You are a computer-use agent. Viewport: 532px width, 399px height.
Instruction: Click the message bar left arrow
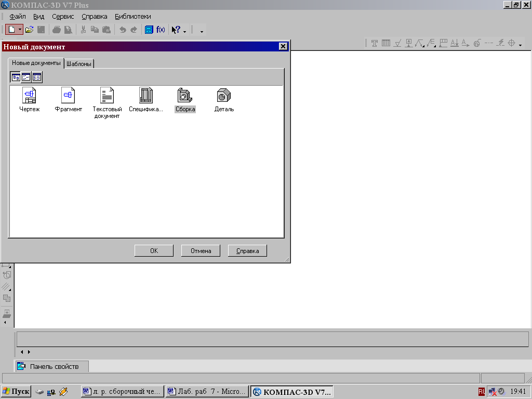[22, 352]
